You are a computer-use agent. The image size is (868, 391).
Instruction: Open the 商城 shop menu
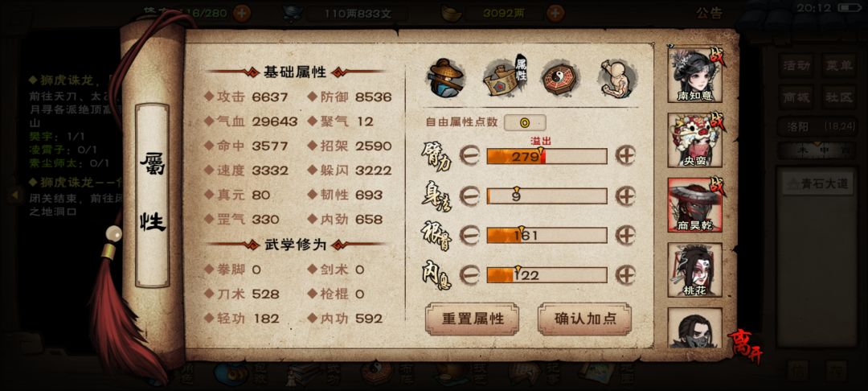(796, 97)
